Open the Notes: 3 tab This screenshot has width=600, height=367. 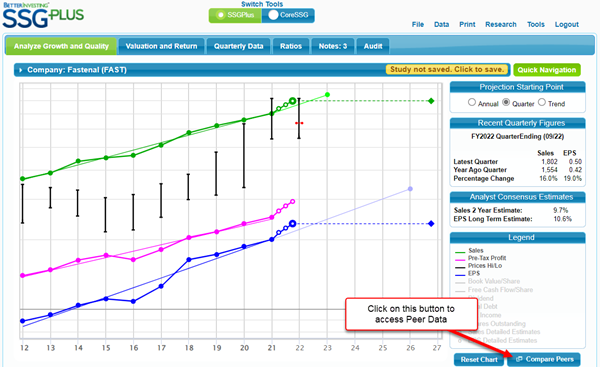pos(333,46)
